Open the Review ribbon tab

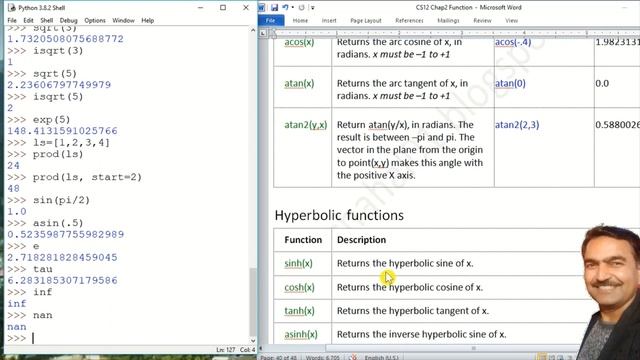(482, 20)
